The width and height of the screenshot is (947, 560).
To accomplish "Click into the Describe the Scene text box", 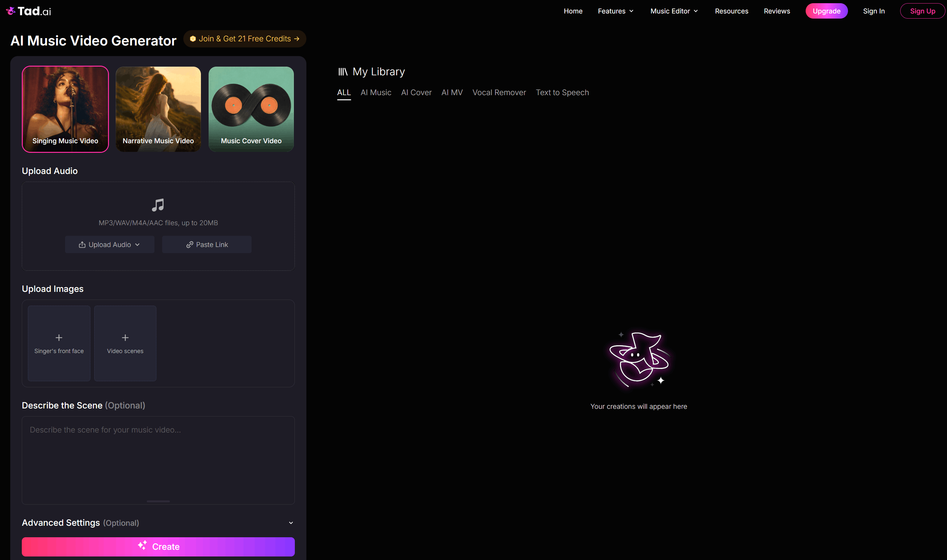I will pos(158,460).
